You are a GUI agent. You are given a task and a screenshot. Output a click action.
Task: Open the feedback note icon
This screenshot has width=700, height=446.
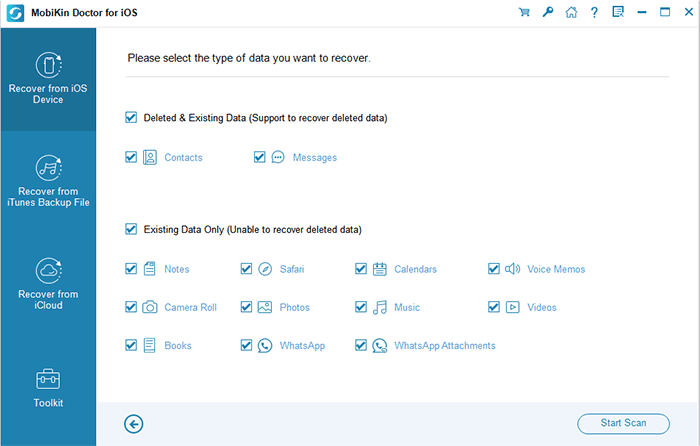coord(618,12)
